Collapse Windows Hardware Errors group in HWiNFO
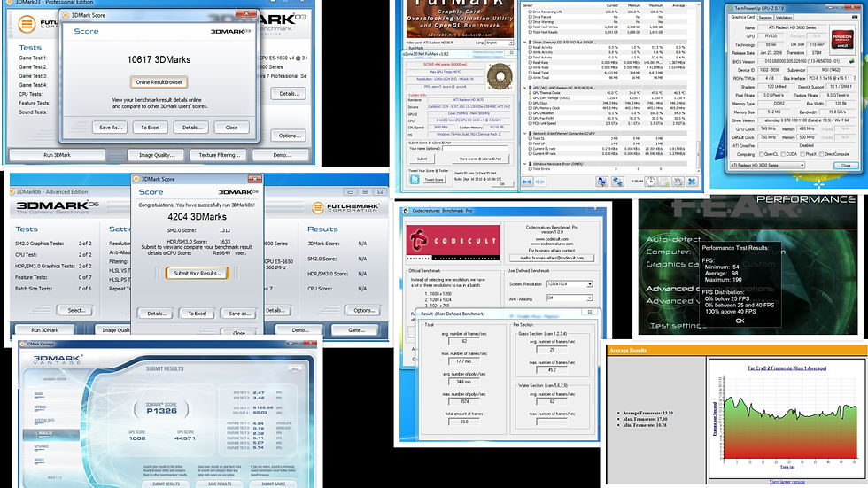Image resolution: width=868 pixels, height=488 pixels. tap(525, 164)
